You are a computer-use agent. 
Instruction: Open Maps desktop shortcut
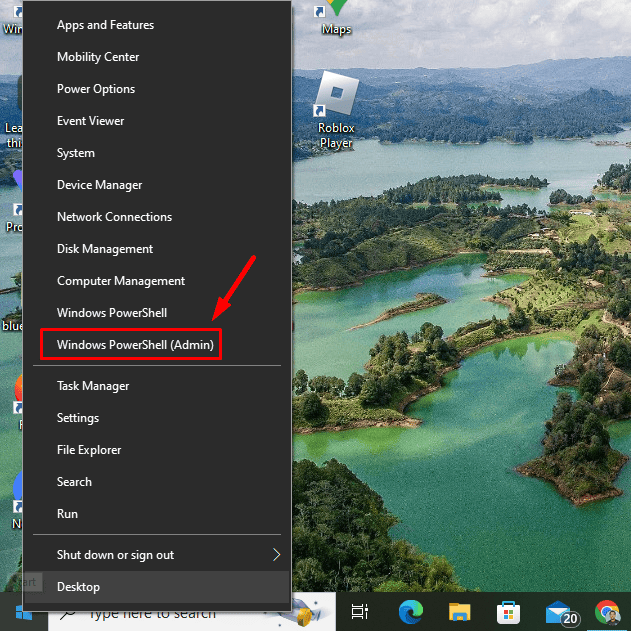(336, 18)
